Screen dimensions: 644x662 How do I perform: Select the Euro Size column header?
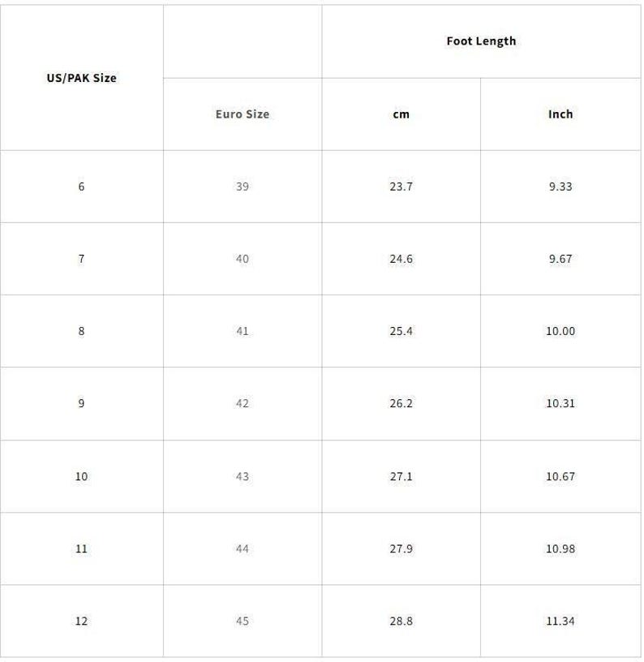[243, 114]
